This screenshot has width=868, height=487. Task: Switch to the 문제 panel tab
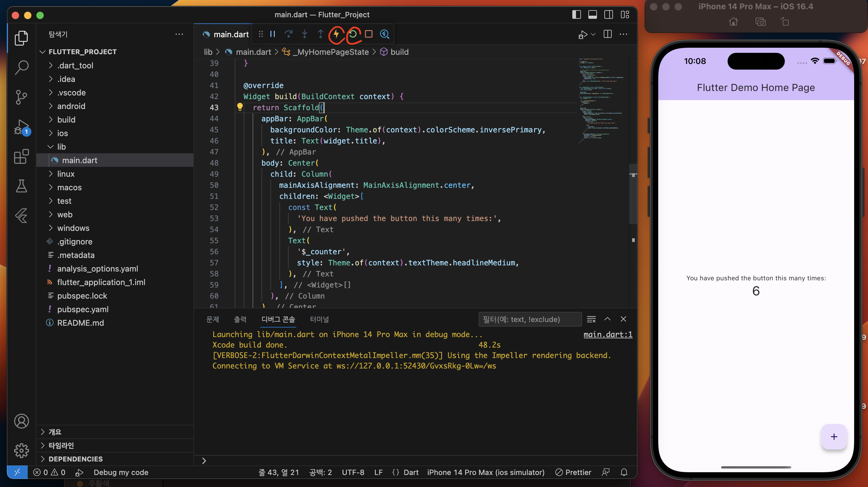click(212, 319)
